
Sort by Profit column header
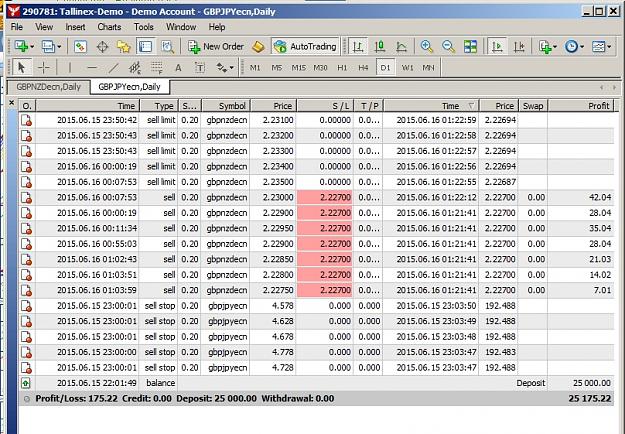581,106
